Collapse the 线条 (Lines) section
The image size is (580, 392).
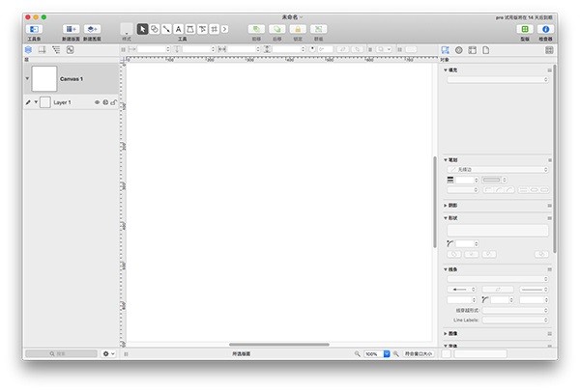pos(446,269)
